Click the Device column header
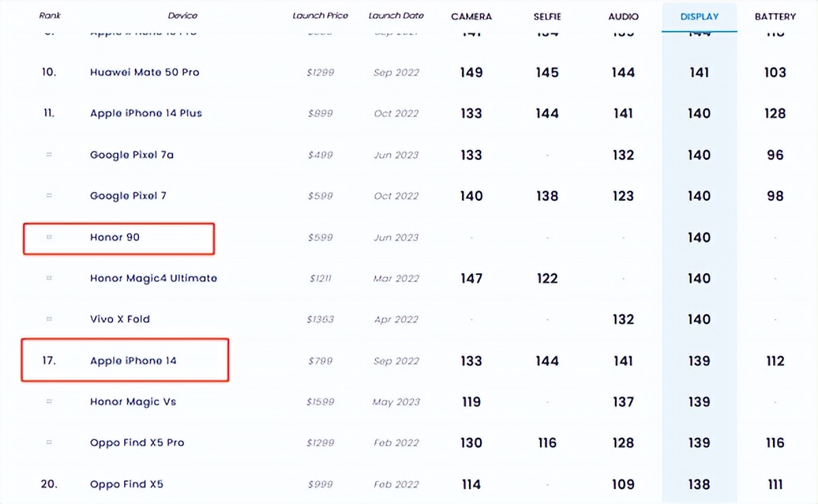Image resolution: width=818 pixels, height=504 pixels. click(x=183, y=16)
